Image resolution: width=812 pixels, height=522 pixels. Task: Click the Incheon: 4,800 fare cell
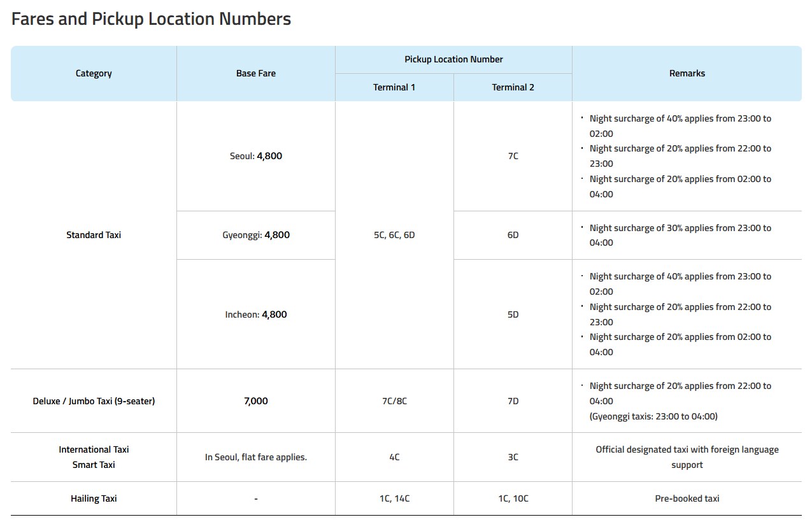(256, 314)
